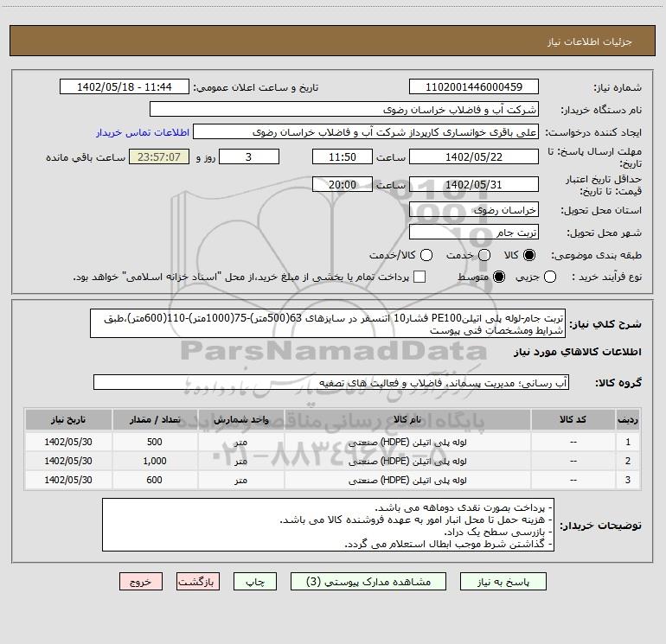Click product name in row 1
The width and height of the screenshot is (666, 644).
pyautogui.click(x=407, y=442)
